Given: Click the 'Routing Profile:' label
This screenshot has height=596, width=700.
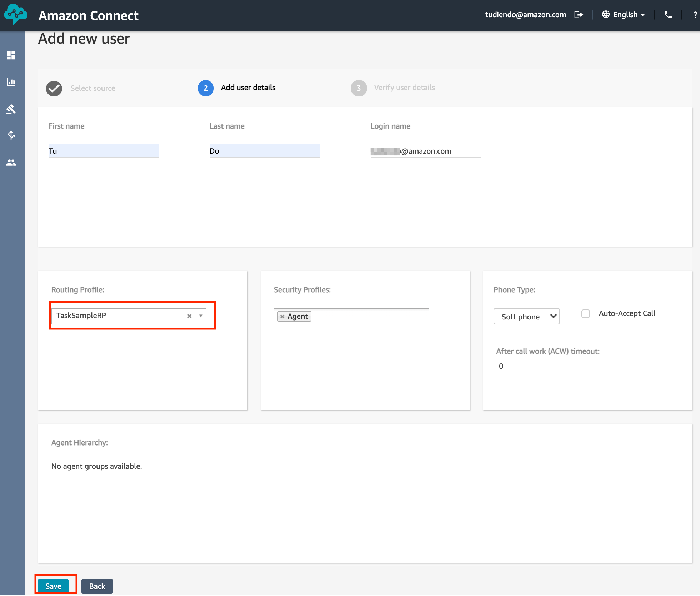Looking at the screenshot, I should click(78, 290).
